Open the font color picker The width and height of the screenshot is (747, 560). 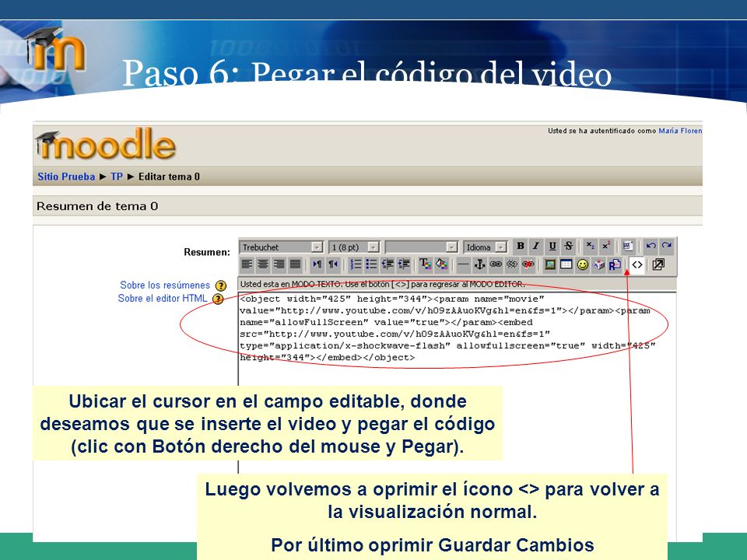(x=425, y=264)
